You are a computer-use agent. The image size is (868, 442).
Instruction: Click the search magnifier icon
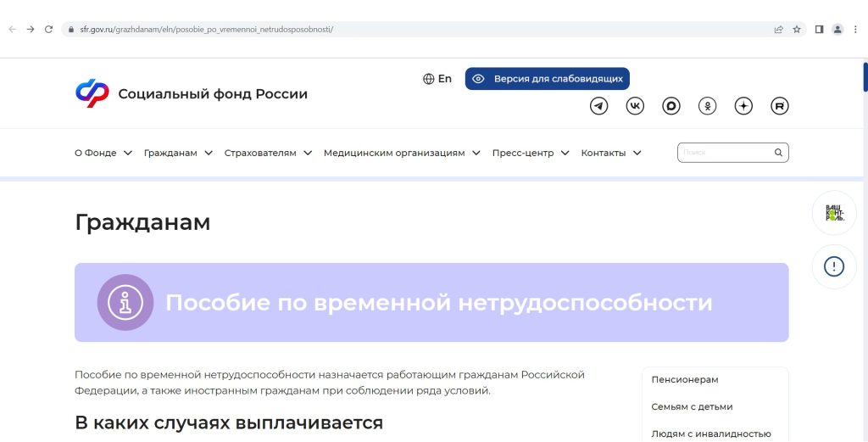pos(778,153)
